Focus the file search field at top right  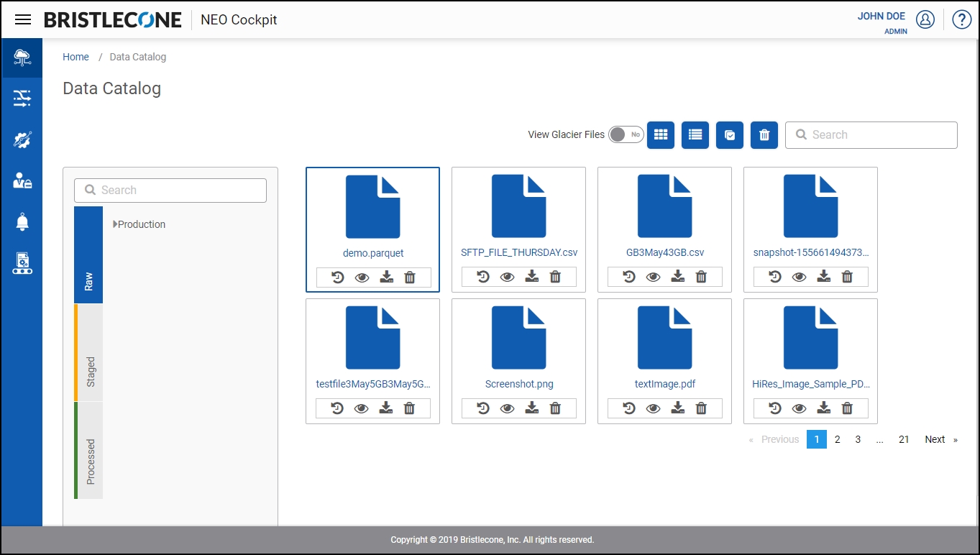click(x=871, y=134)
